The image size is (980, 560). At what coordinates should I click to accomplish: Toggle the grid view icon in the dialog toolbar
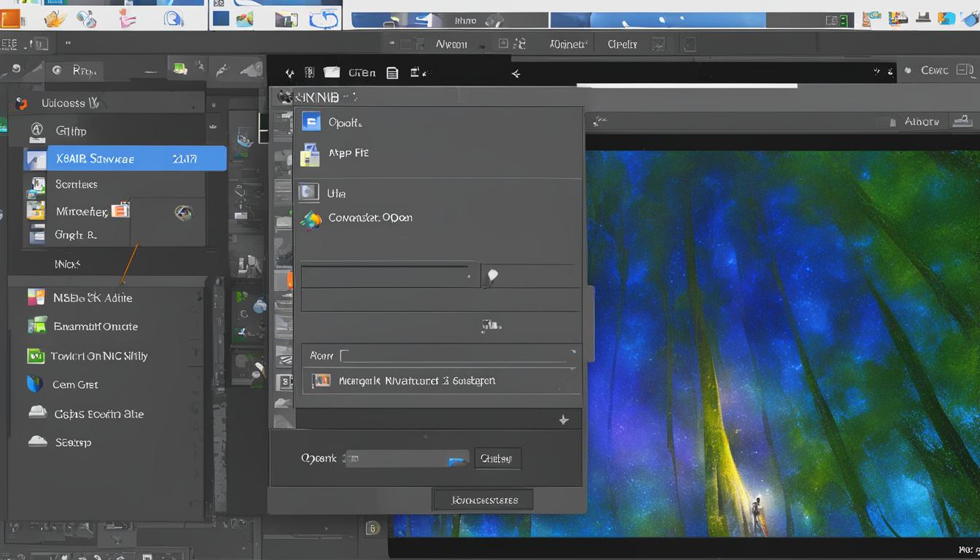point(309,71)
